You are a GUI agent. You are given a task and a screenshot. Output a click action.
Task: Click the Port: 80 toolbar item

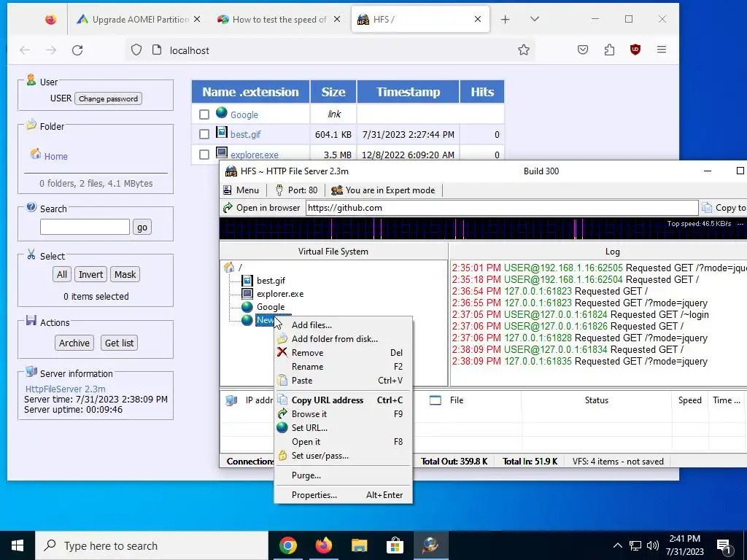[296, 190]
